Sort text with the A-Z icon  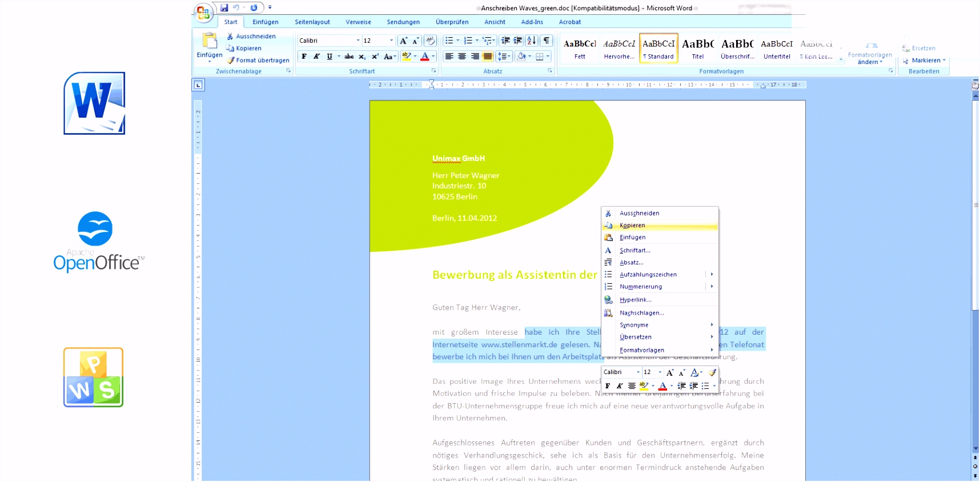point(532,41)
